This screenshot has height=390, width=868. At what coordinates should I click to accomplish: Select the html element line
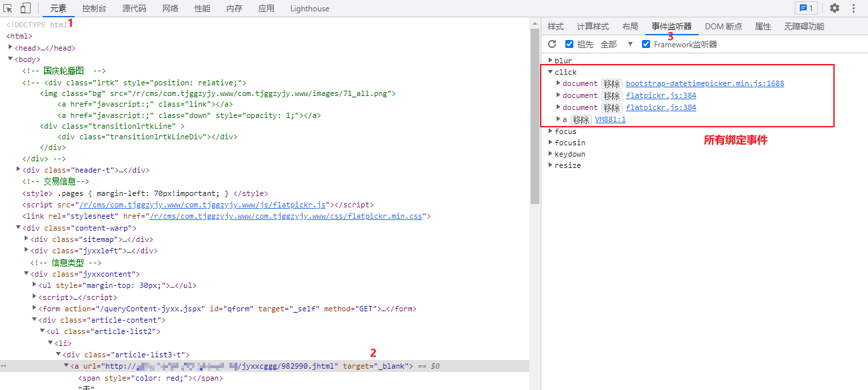(x=19, y=36)
